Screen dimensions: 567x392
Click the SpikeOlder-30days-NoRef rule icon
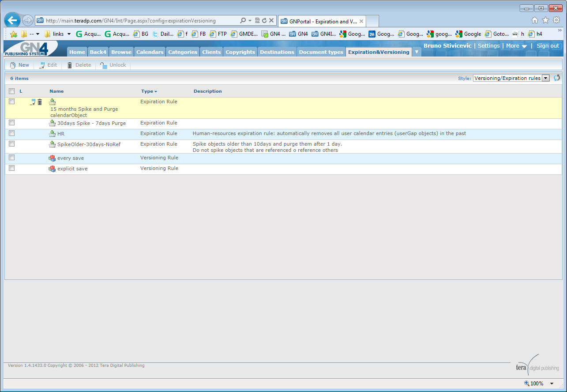(x=52, y=144)
